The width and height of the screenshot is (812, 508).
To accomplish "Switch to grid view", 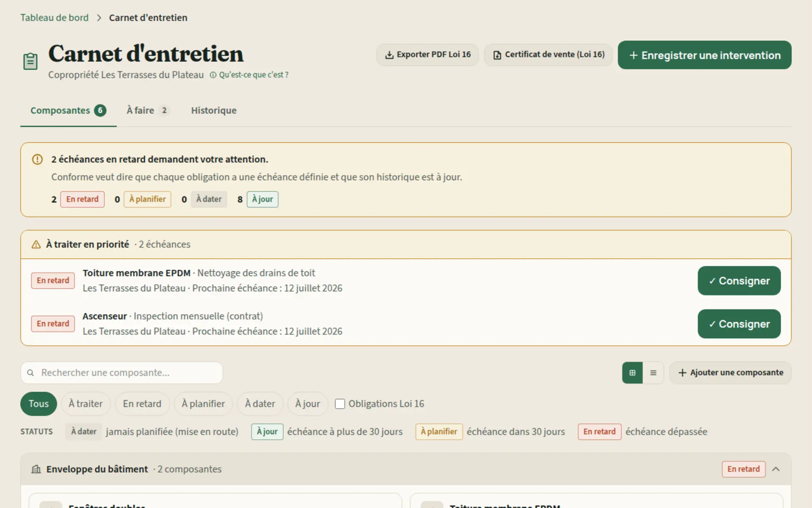I will (x=632, y=373).
